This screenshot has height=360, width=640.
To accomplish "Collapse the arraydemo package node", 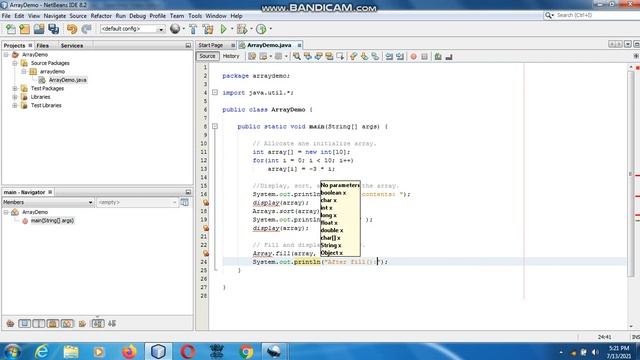I will click(x=24, y=71).
